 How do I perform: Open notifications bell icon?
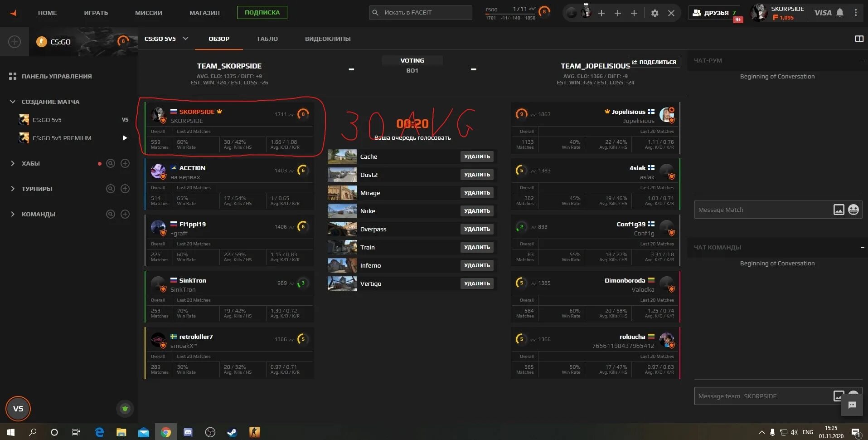[x=840, y=13]
